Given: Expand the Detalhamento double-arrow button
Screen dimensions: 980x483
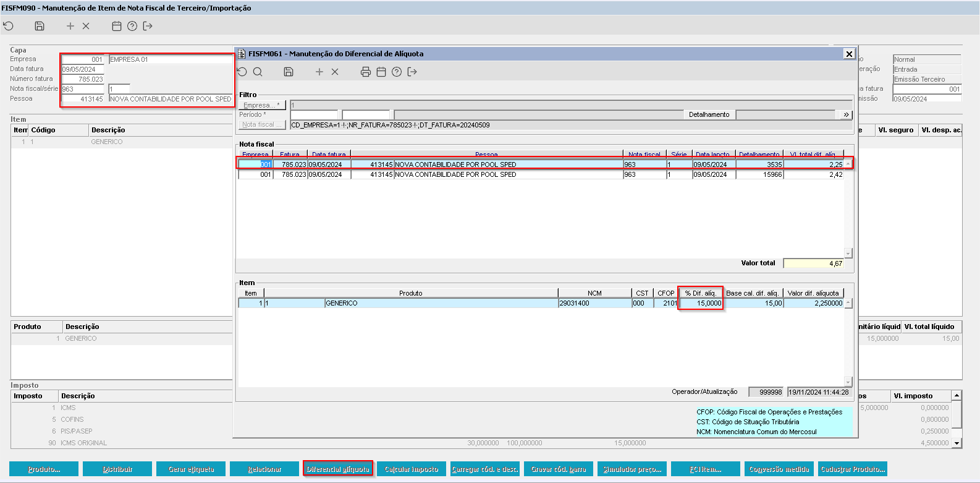Looking at the screenshot, I should click(847, 114).
